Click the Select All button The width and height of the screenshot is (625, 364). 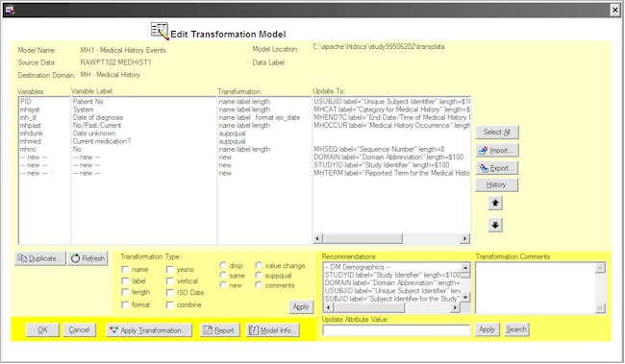pyautogui.click(x=497, y=133)
